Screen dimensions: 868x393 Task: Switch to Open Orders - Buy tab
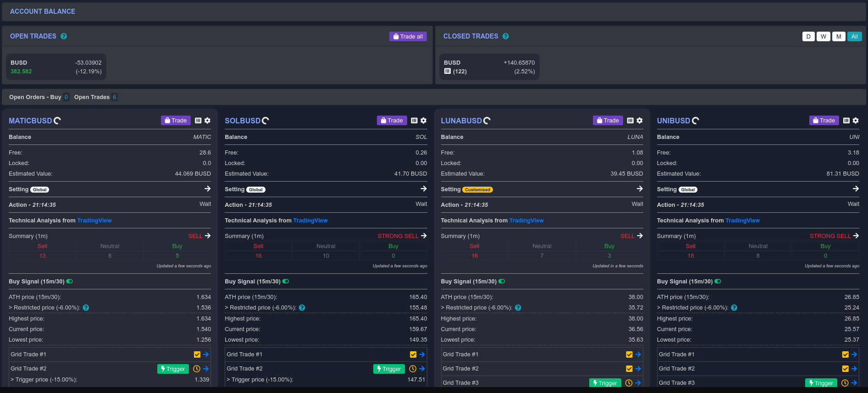tap(39, 97)
